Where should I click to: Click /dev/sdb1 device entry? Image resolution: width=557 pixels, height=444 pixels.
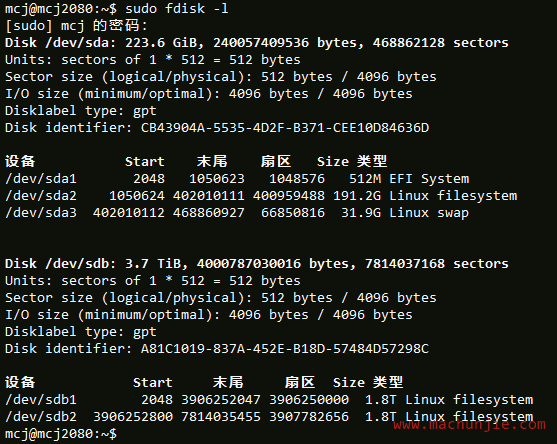41,400
